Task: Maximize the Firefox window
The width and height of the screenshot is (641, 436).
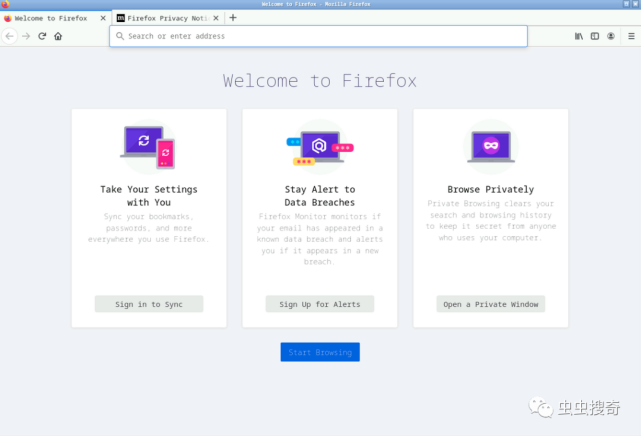Action: click(626, 4)
